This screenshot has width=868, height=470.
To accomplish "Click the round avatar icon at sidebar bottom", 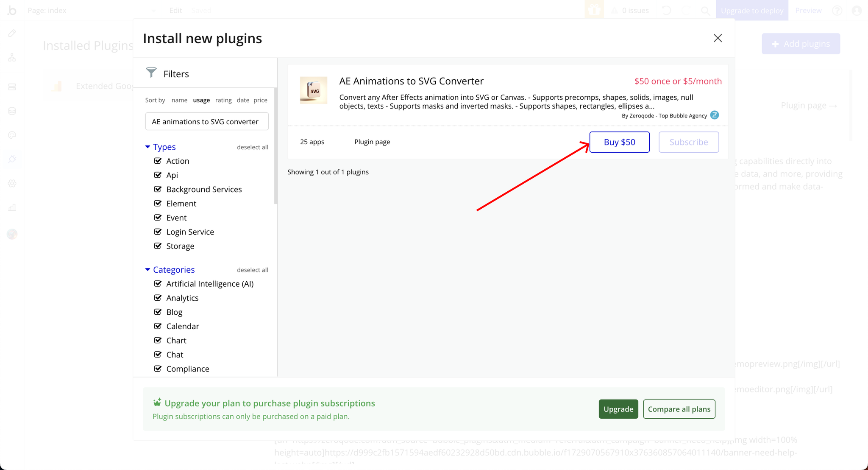I will 12,234.
